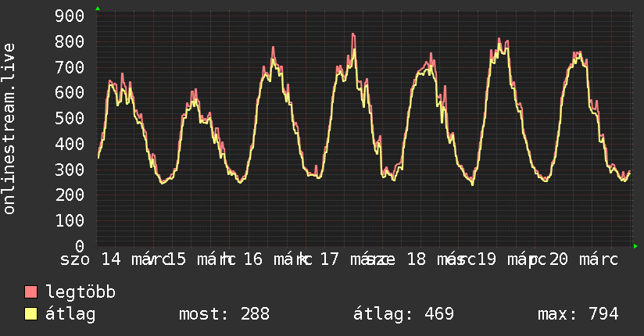Screen dimensions: 644x336
Task: Click the 'átlag: 469' statistic
Action: pyautogui.click(x=403, y=314)
